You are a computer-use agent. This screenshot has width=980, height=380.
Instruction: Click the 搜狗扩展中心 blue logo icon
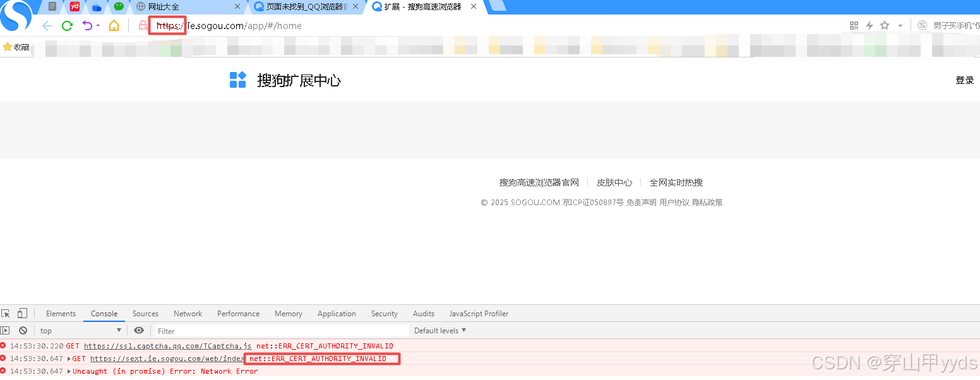[x=238, y=80]
